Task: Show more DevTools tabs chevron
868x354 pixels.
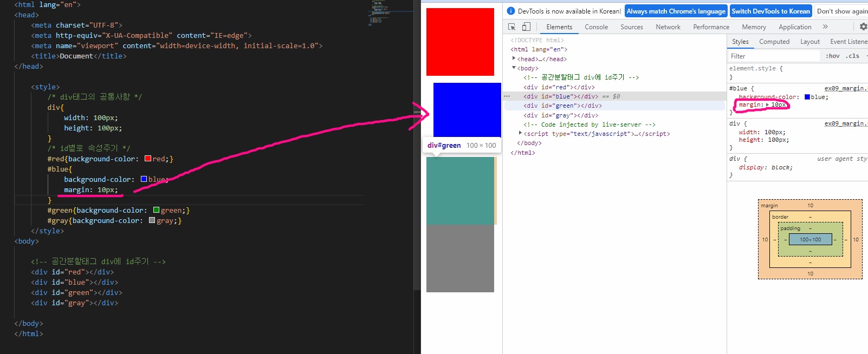Action: coord(825,27)
